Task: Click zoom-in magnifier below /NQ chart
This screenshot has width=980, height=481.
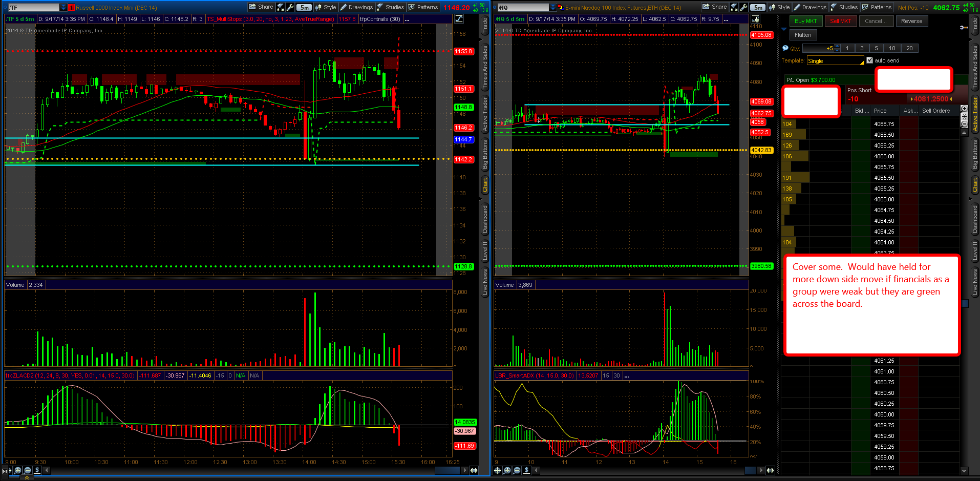Action: point(507,470)
